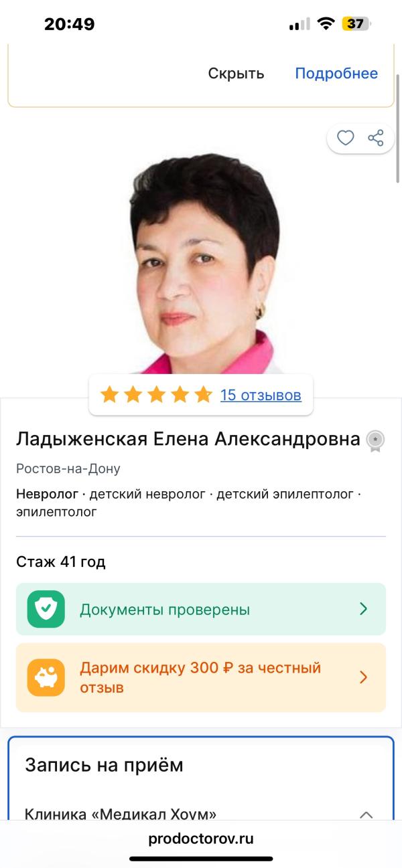
Task: Tap the battery indicator showing 37
Action: coord(356,24)
